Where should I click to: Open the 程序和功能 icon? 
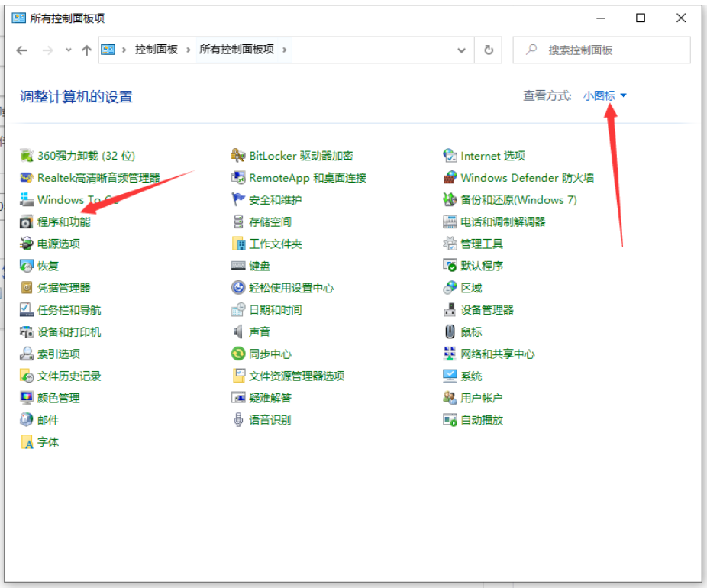27,222
